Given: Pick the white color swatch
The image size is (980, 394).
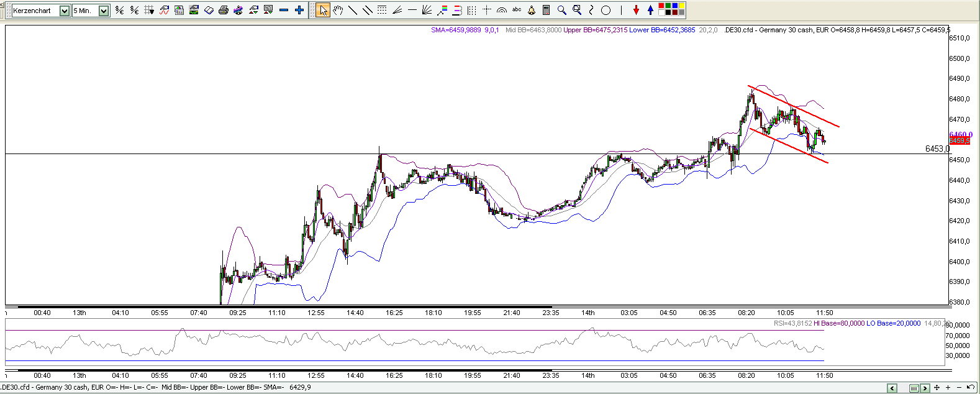Looking at the screenshot, I should (x=661, y=12).
